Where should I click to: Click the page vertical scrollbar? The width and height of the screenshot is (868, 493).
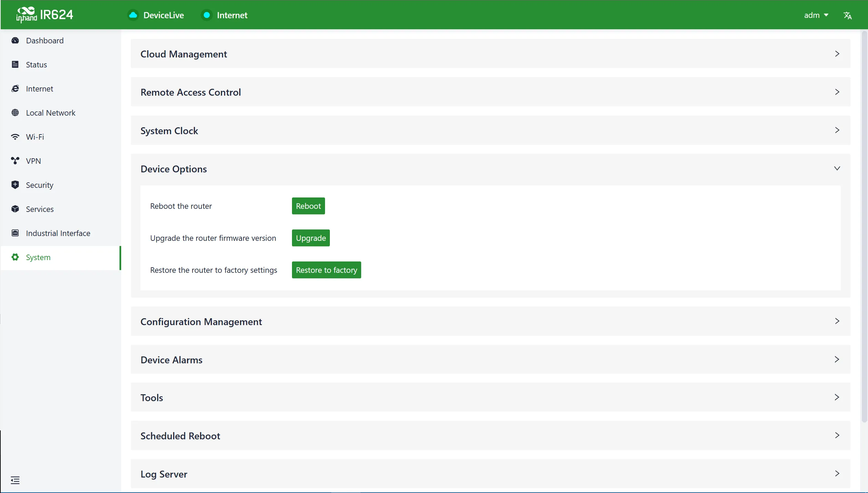click(864, 227)
